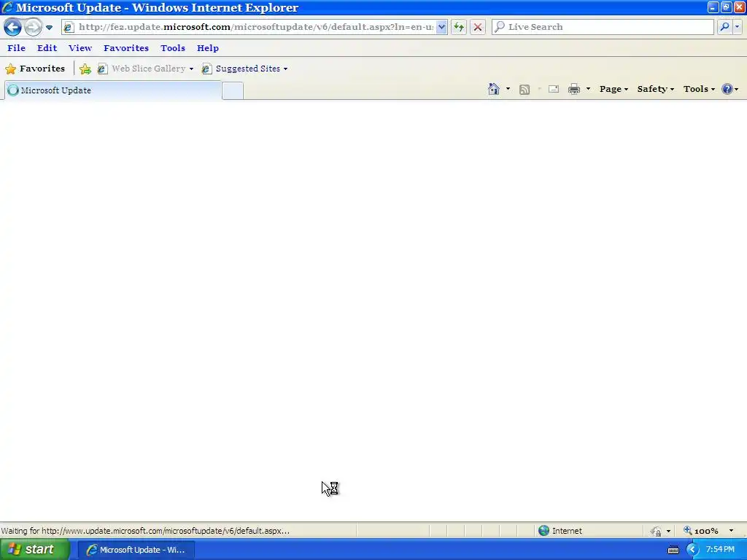Expand the address bar history dropdown
This screenshot has width=747, height=560.
(x=441, y=27)
